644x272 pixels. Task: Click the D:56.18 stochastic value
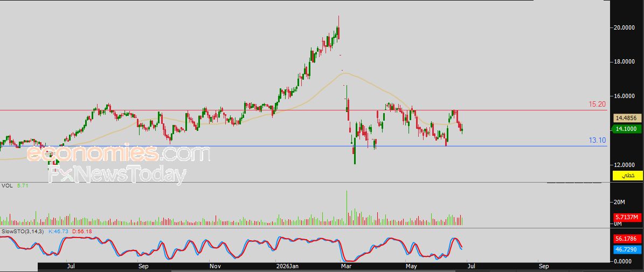(82, 232)
